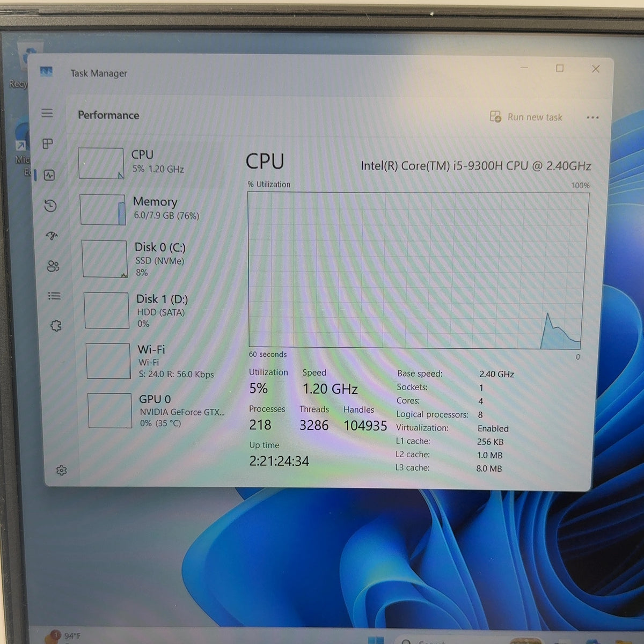Image resolution: width=644 pixels, height=644 pixels.
Task: Open the hamburger navigation menu
Action: click(47, 113)
